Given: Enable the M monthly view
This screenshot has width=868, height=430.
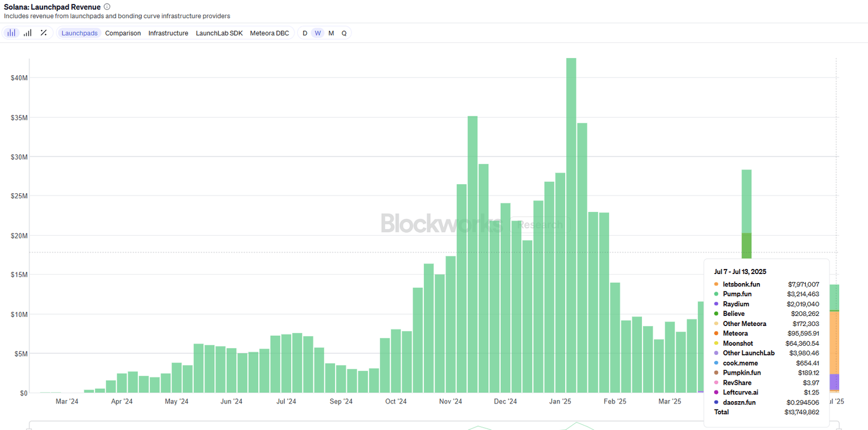Looking at the screenshot, I should [x=331, y=33].
